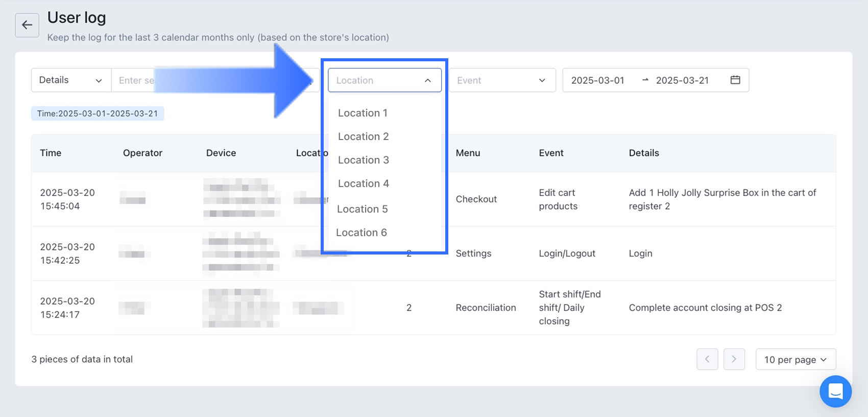Focus the Enter search text field
The height and width of the screenshot is (417, 868).
point(135,80)
